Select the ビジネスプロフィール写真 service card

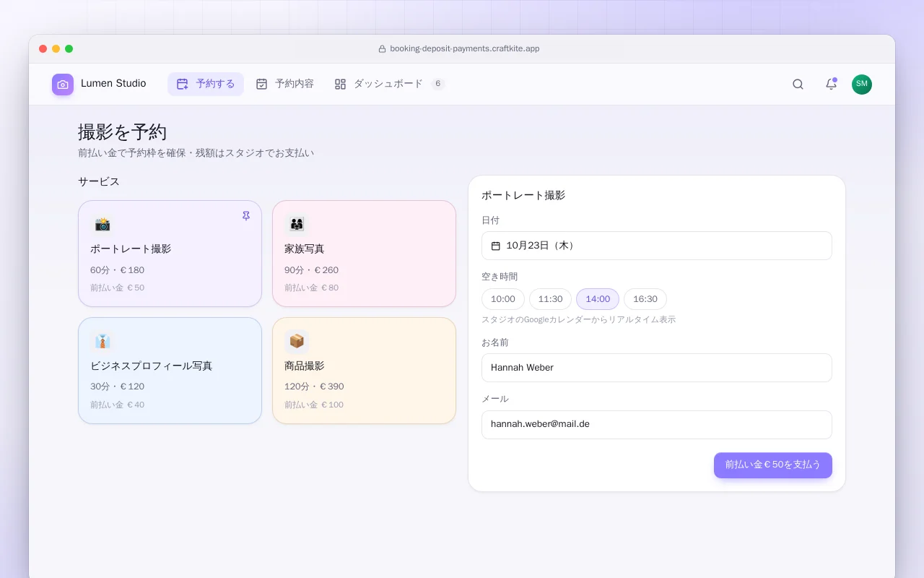click(x=170, y=371)
